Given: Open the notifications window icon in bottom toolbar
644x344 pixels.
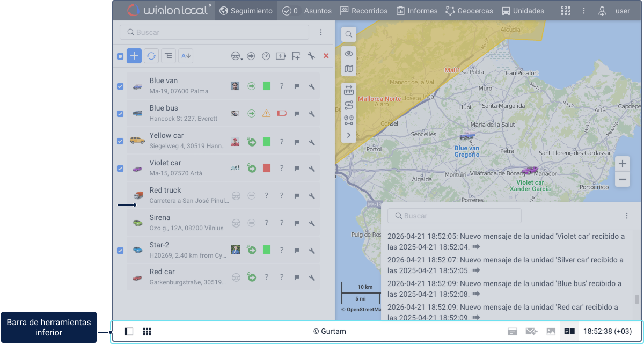Looking at the screenshot, I should [x=513, y=332].
